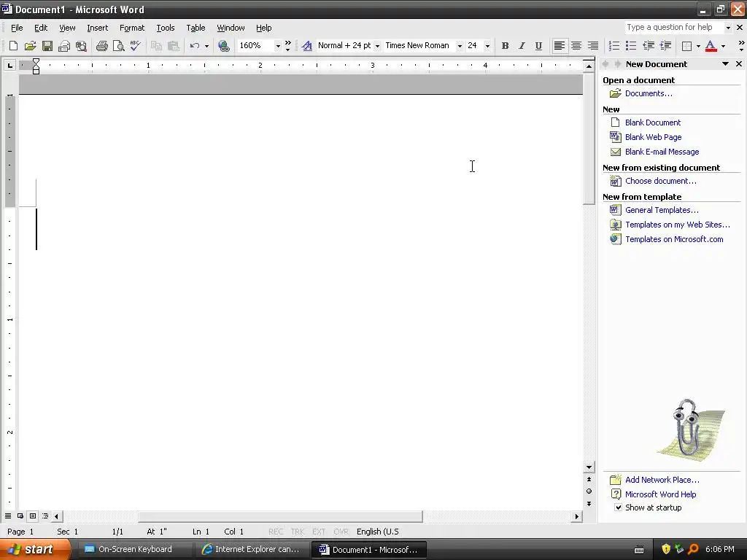Apply bulleted list formatting
The width and height of the screenshot is (747, 560).
point(631,46)
